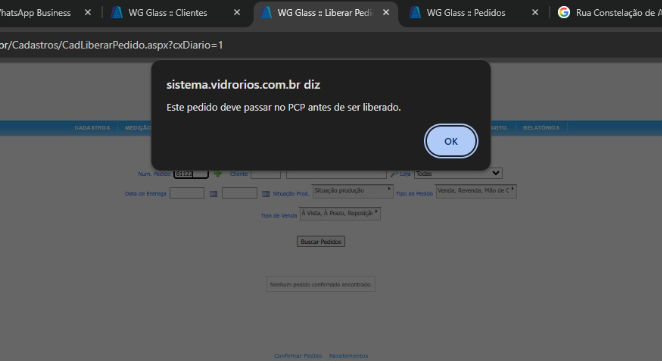Click the green add icon beside Num. Pedido
The image size is (662, 361).
tap(217, 174)
